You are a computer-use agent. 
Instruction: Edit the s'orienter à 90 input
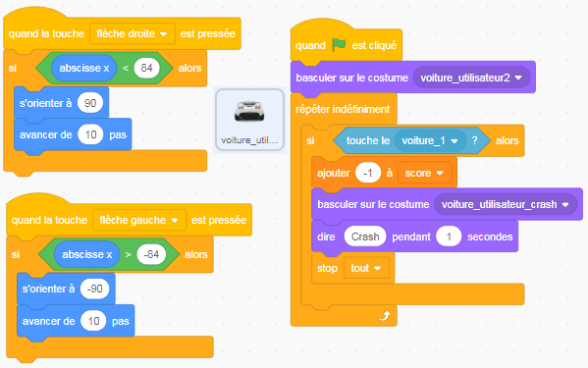pyautogui.click(x=90, y=103)
